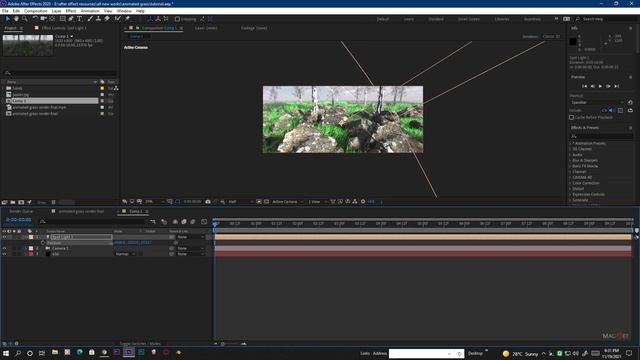This screenshot has width=640, height=360.
Task: Click the Project panel search field
Action: tap(60, 73)
